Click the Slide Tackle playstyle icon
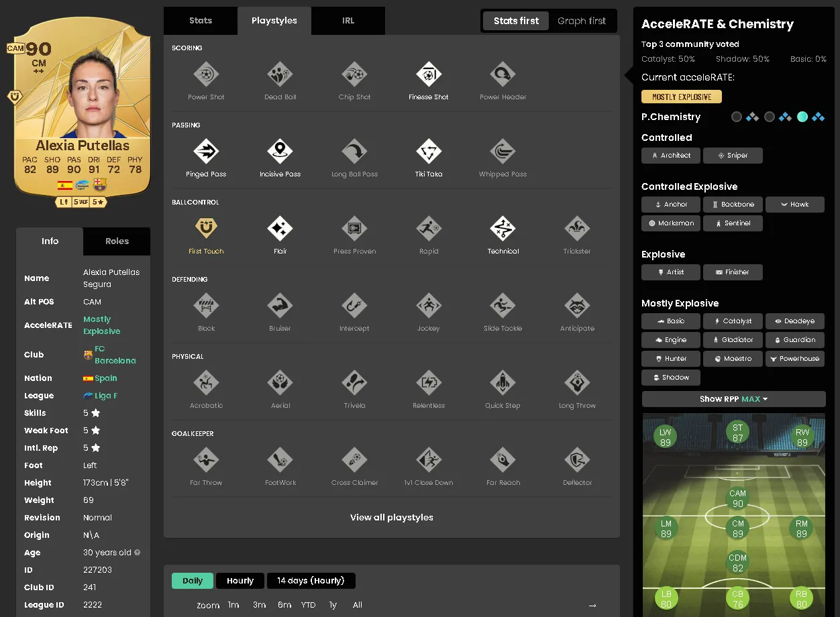 (x=503, y=306)
